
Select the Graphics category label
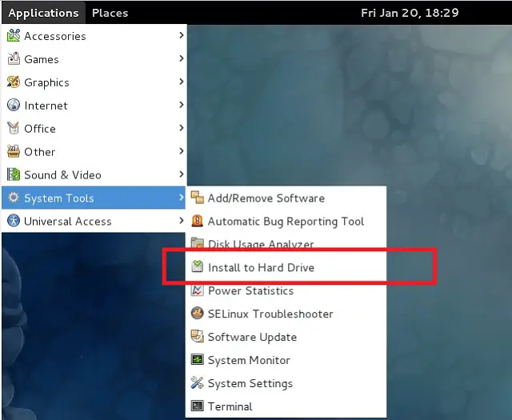[x=46, y=82]
